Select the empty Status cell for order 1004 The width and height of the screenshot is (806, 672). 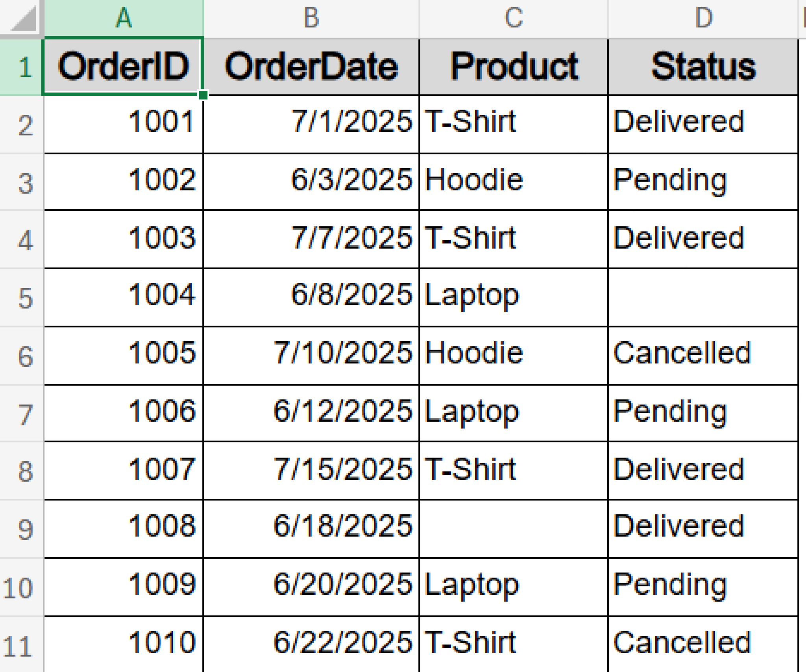click(703, 297)
